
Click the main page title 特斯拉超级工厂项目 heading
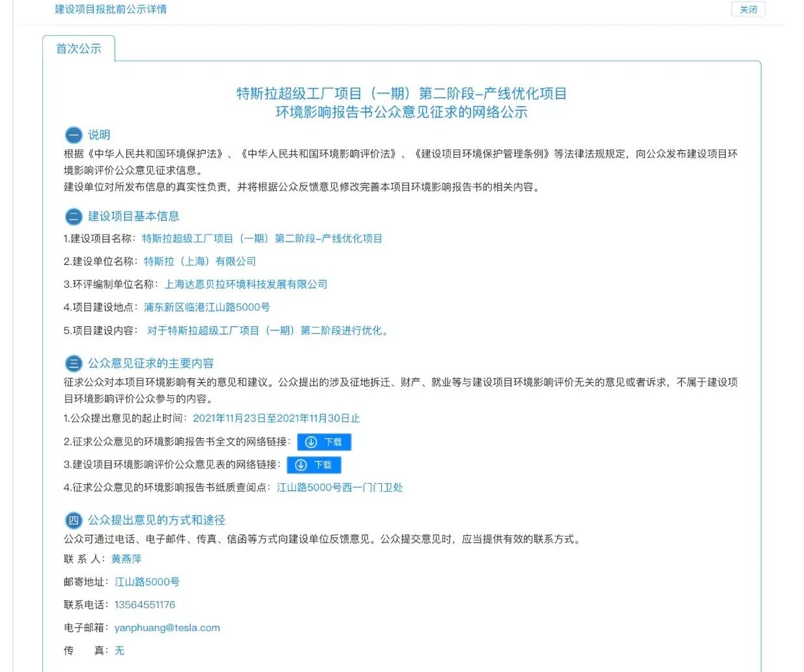[x=401, y=93]
